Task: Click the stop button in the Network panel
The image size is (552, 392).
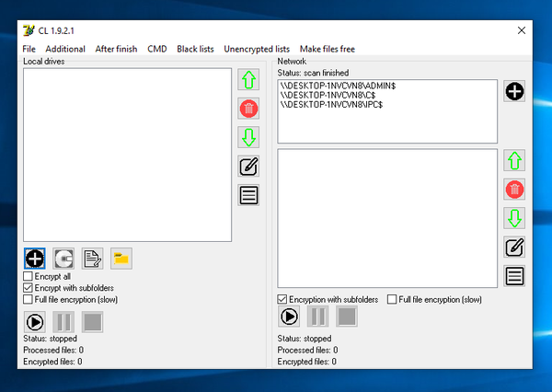Action: point(347,317)
